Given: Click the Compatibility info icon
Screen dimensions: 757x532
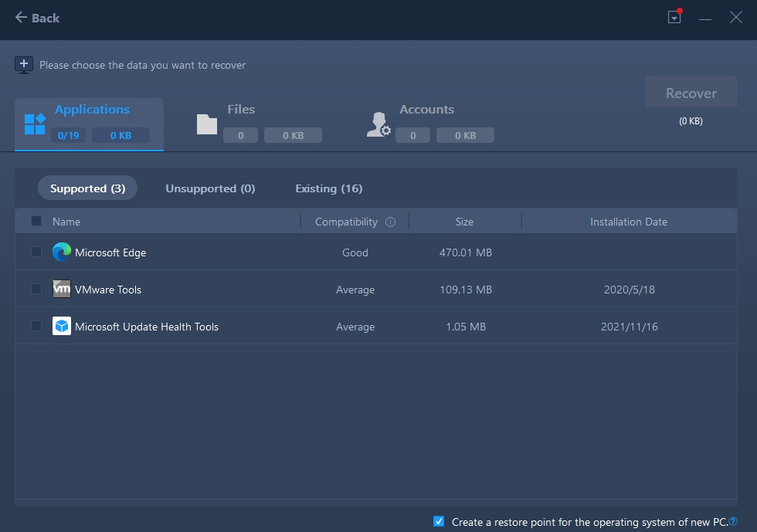Looking at the screenshot, I should pyautogui.click(x=390, y=222).
